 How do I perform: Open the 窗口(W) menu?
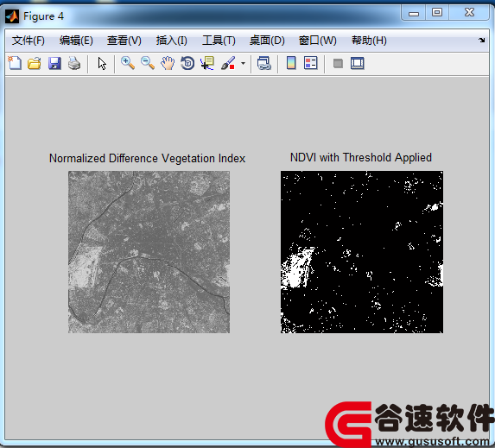coord(318,41)
